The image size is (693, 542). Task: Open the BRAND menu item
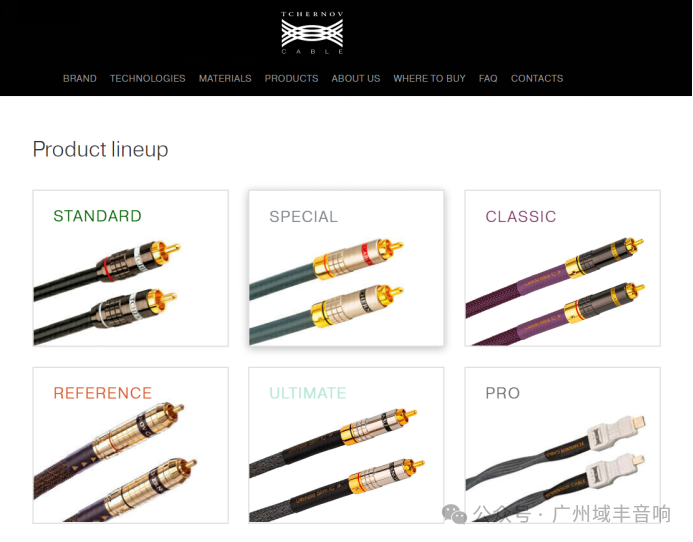coord(80,79)
